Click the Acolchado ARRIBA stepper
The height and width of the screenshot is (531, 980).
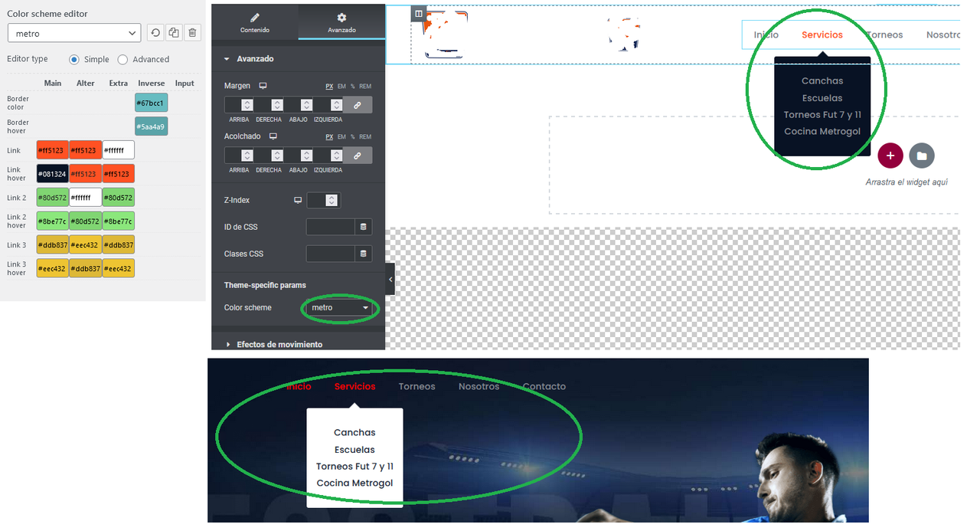pyautogui.click(x=247, y=156)
